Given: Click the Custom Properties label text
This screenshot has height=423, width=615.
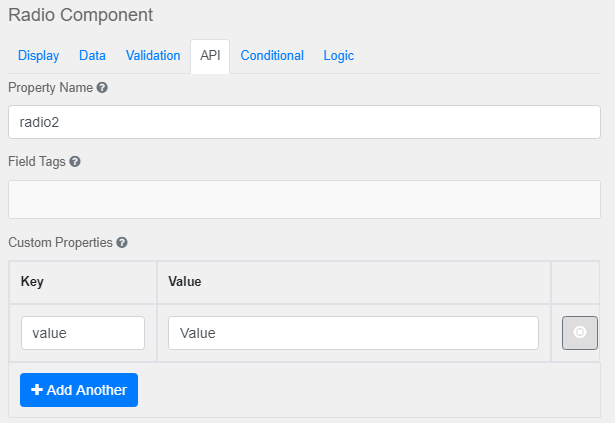Looking at the screenshot, I should (x=60, y=243).
